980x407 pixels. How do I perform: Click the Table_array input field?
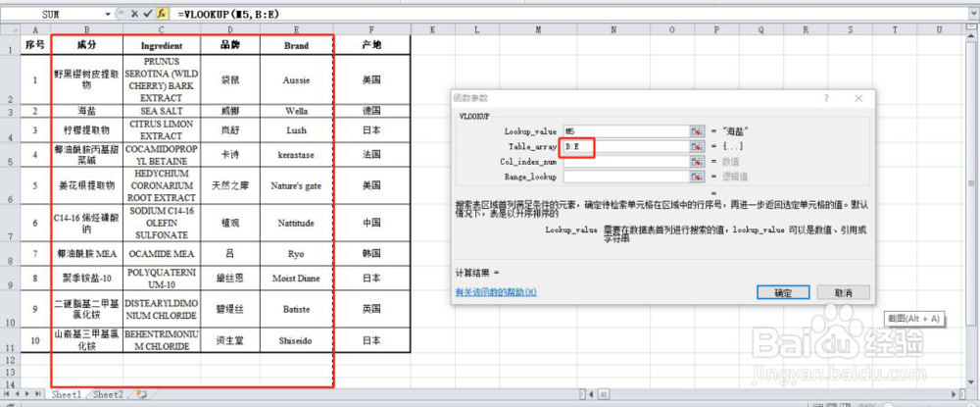coord(625,146)
